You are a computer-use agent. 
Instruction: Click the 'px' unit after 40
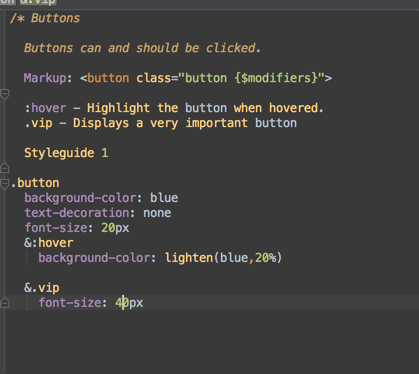tap(136, 303)
